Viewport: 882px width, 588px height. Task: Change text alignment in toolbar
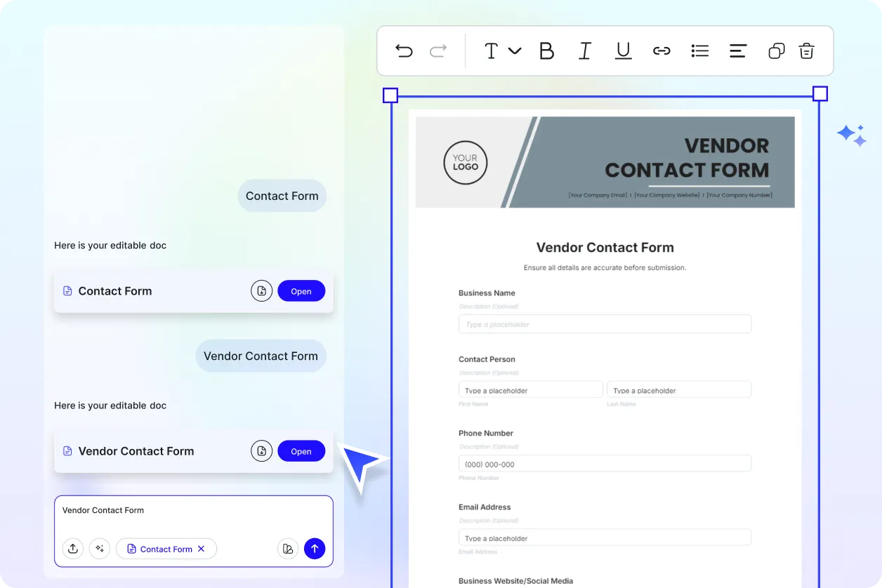click(x=738, y=51)
